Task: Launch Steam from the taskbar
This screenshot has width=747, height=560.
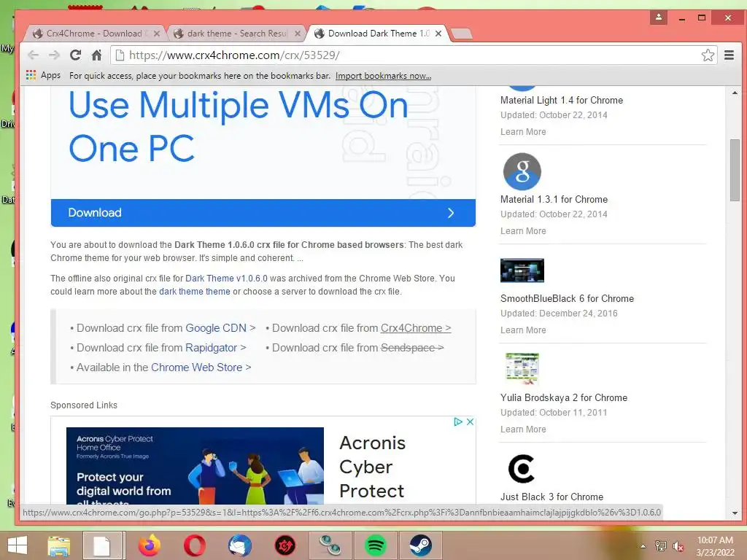Action: (x=421, y=545)
